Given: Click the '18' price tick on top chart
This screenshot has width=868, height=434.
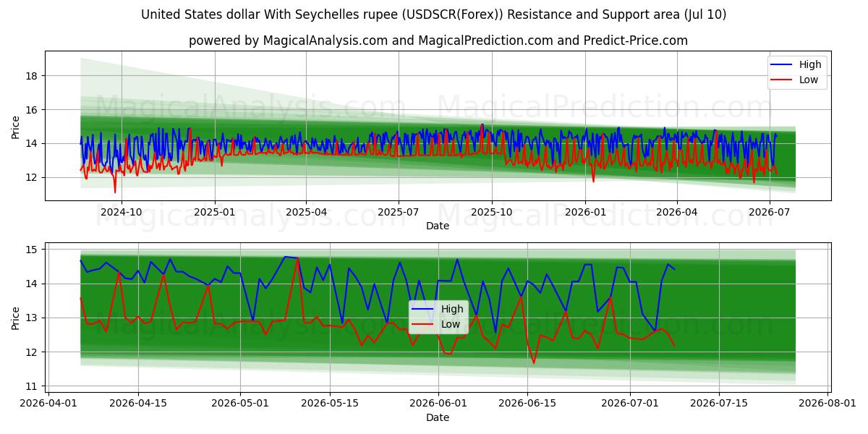Looking at the screenshot, I should pyautogui.click(x=33, y=76).
